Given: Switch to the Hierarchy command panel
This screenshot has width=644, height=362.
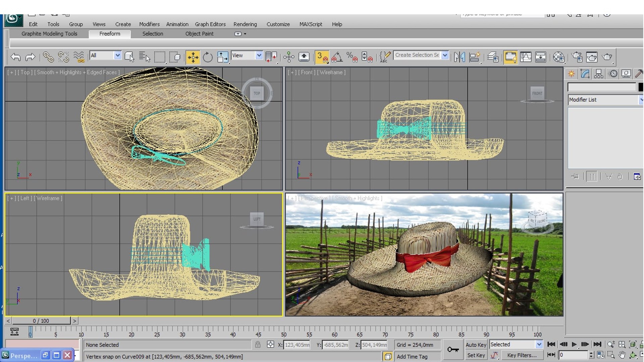Looking at the screenshot, I should tap(599, 74).
